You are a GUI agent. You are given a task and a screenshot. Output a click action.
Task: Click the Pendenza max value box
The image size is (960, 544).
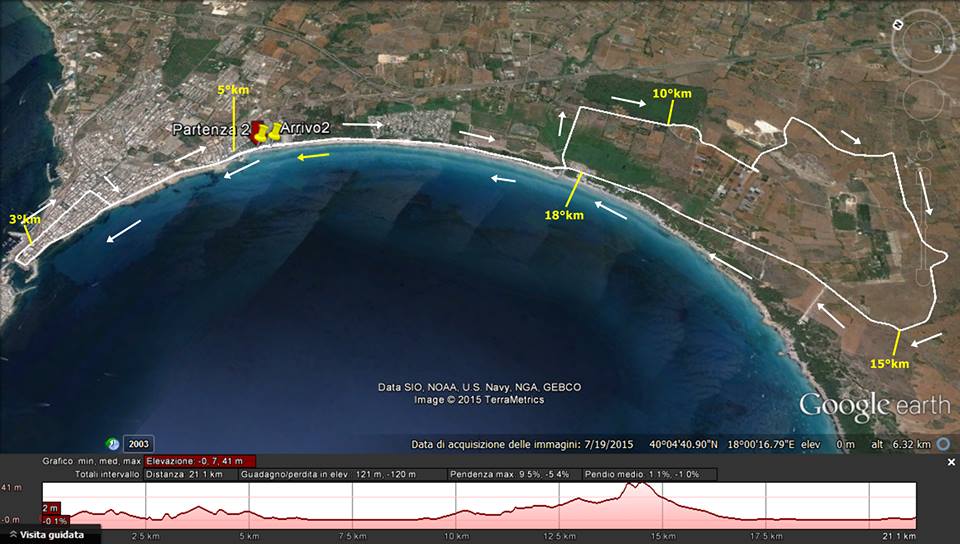pos(514,474)
